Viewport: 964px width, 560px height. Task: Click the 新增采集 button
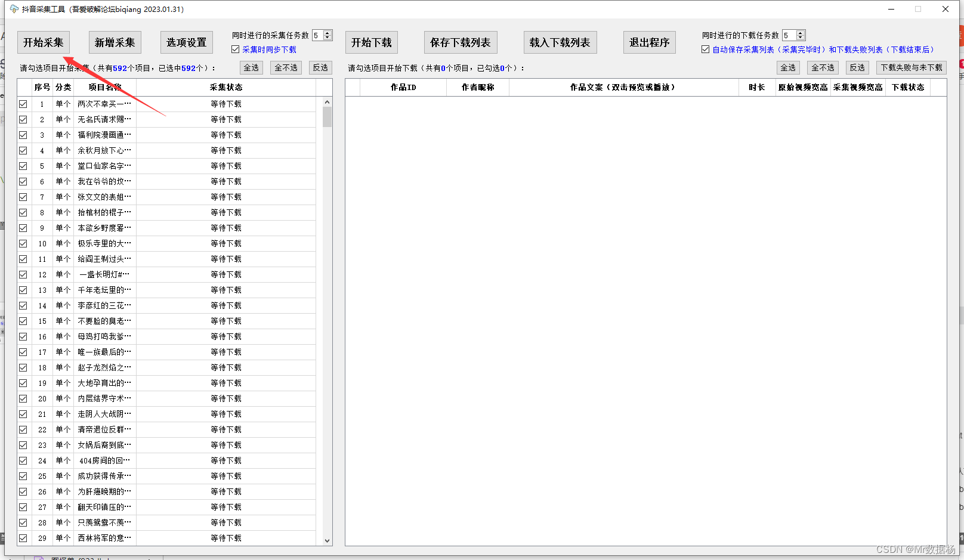115,42
